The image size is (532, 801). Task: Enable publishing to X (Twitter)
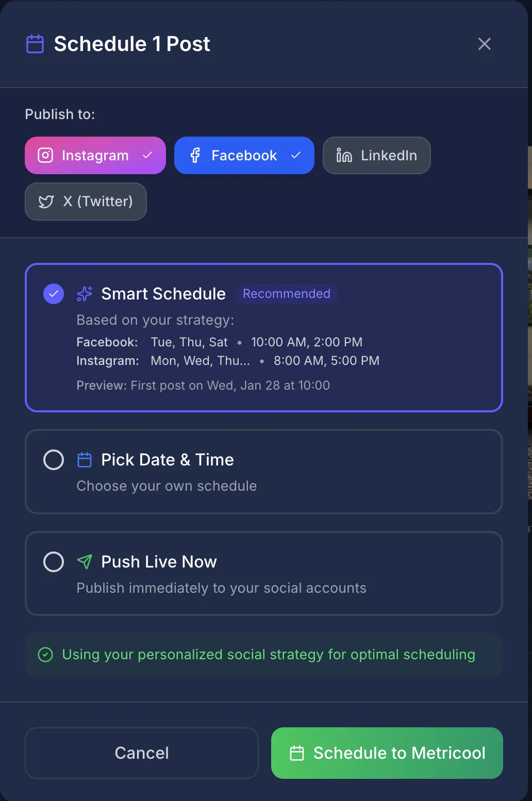tap(86, 202)
